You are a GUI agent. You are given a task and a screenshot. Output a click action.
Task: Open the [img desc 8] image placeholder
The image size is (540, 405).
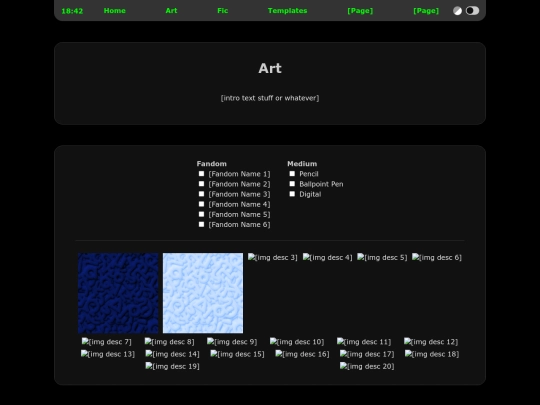click(169, 342)
